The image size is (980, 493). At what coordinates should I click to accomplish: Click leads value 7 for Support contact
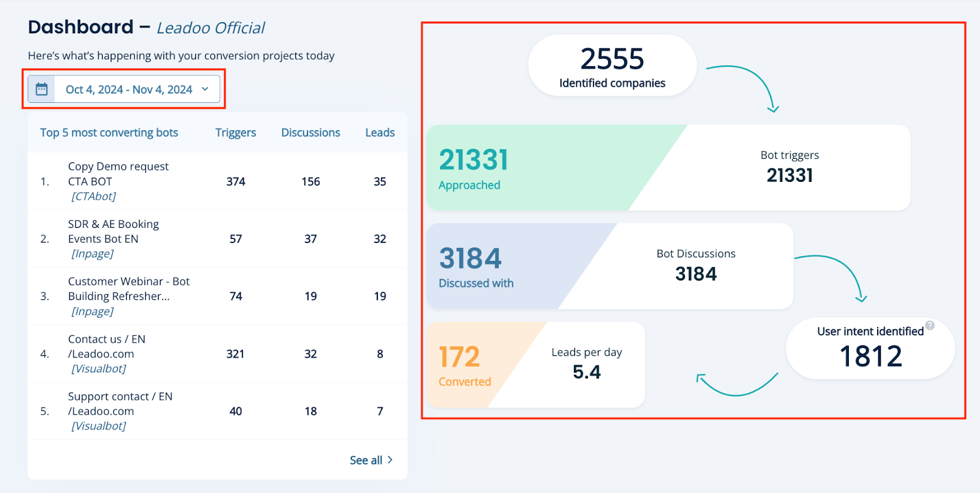click(380, 412)
